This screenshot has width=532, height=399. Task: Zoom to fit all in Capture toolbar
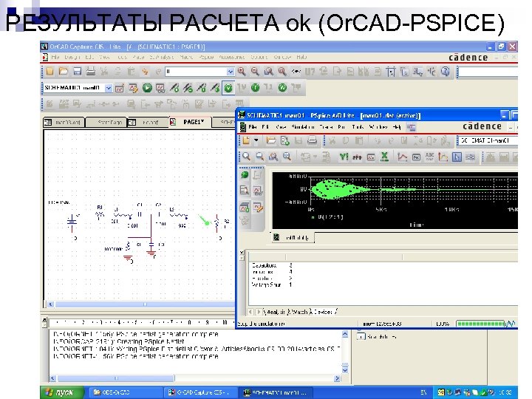tap(282, 71)
